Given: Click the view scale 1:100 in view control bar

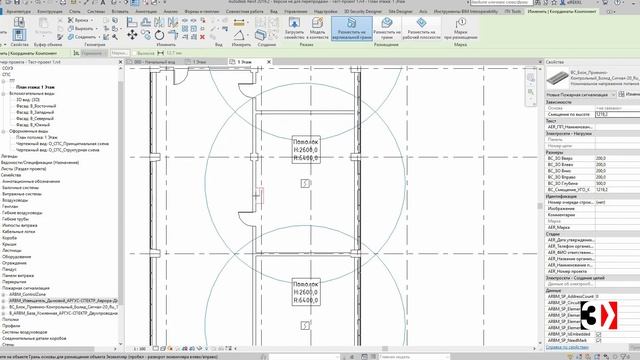Looking at the screenshot, I should (x=140, y=349).
